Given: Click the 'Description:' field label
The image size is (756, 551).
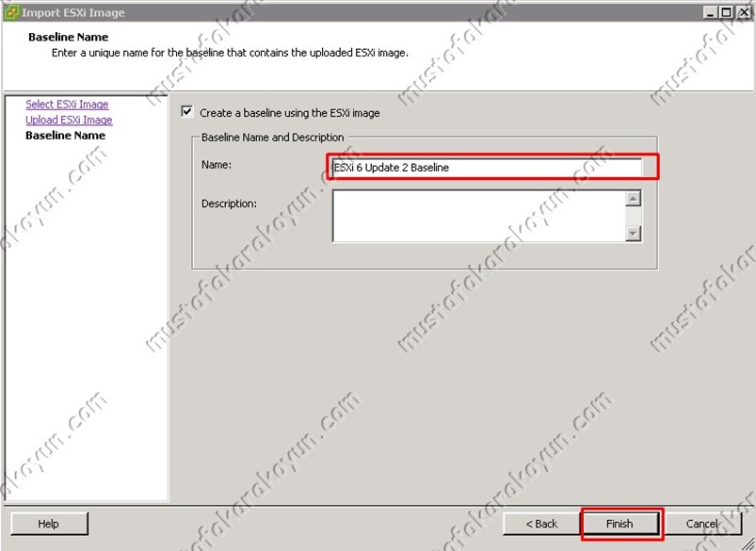Looking at the screenshot, I should click(229, 203).
